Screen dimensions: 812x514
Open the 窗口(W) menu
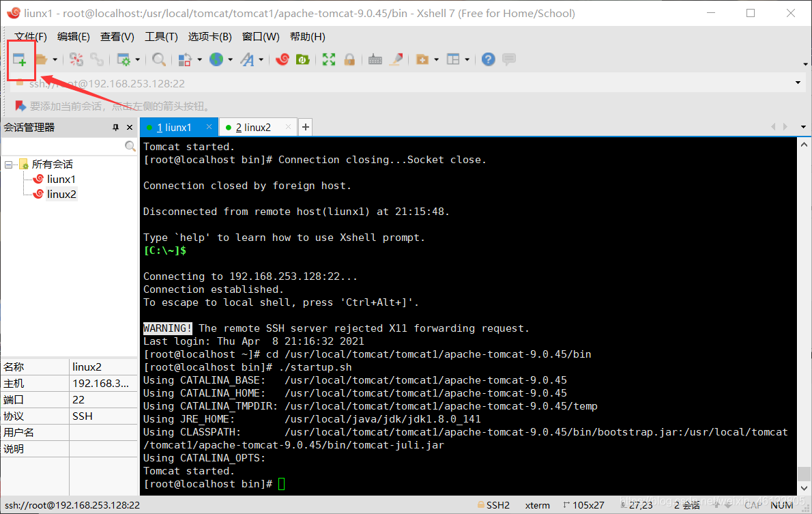[x=261, y=37]
